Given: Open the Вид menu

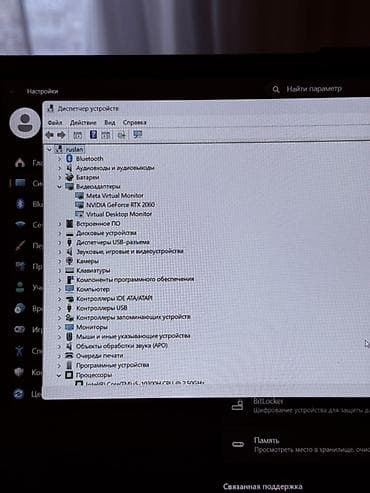Looking at the screenshot, I should pos(110,123).
